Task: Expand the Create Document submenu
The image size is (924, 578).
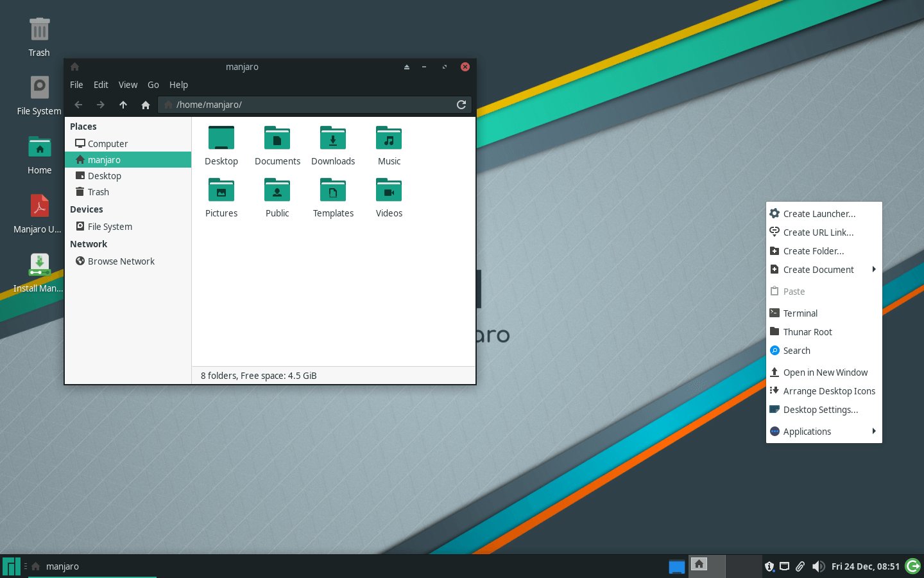Action: (x=824, y=270)
